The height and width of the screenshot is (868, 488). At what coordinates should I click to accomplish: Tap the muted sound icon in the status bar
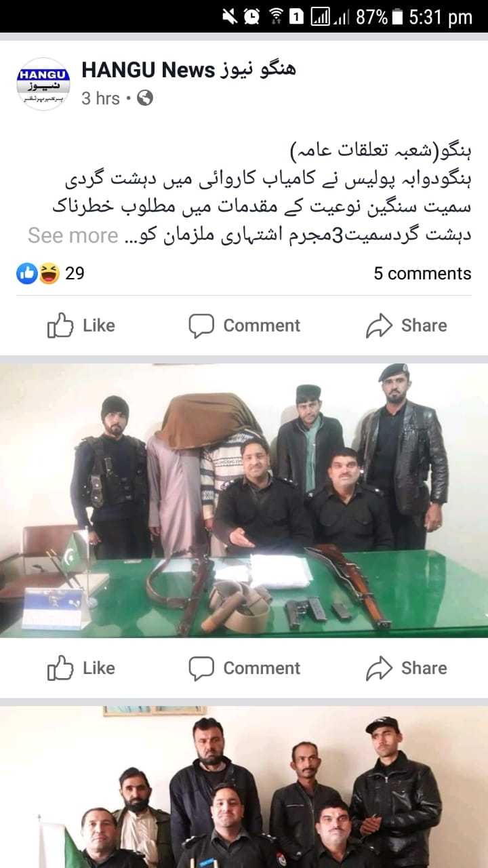230,16
